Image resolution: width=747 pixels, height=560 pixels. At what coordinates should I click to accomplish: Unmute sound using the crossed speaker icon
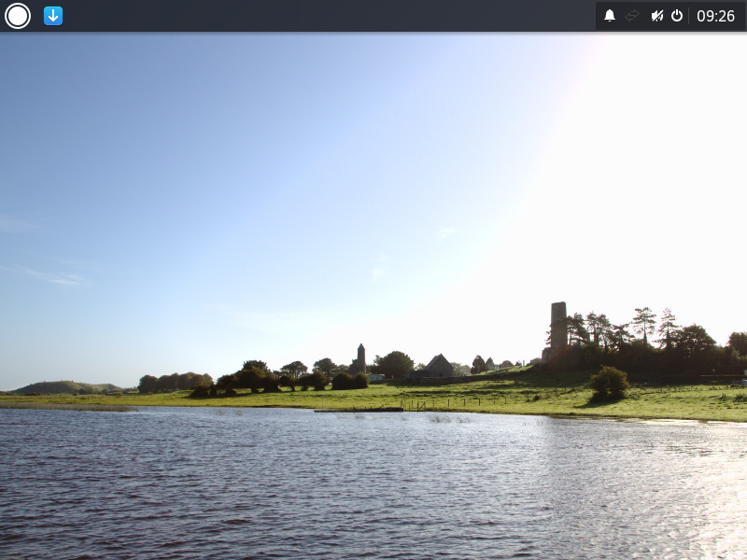point(656,16)
